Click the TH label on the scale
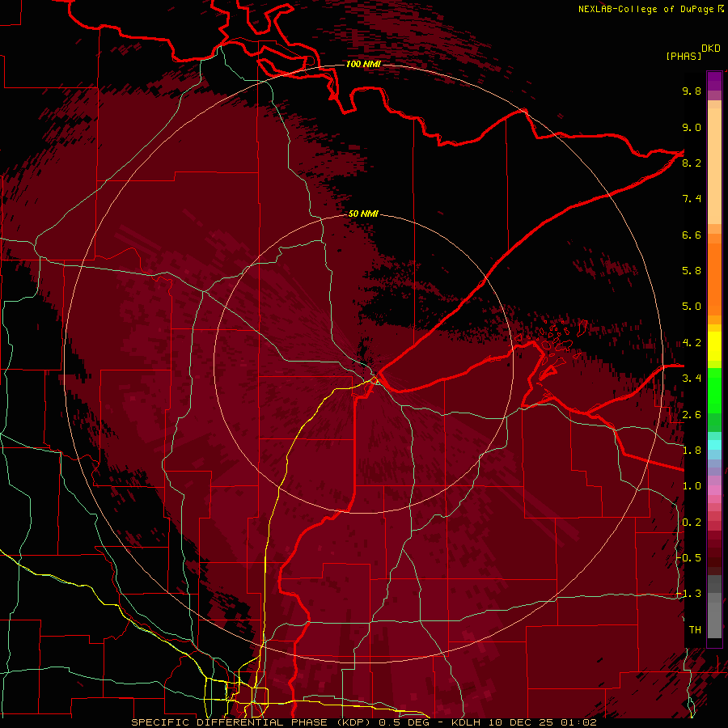The image size is (728, 728). [695, 630]
